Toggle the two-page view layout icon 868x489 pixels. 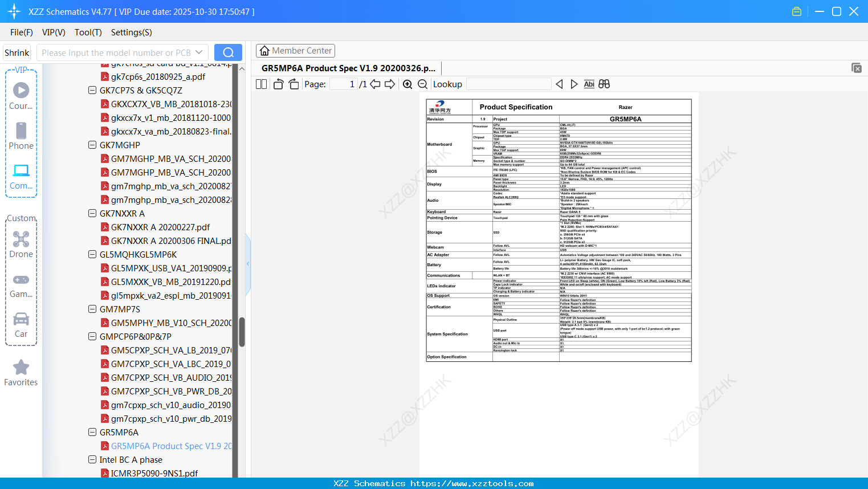pyautogui.click(x=261, y=84)
